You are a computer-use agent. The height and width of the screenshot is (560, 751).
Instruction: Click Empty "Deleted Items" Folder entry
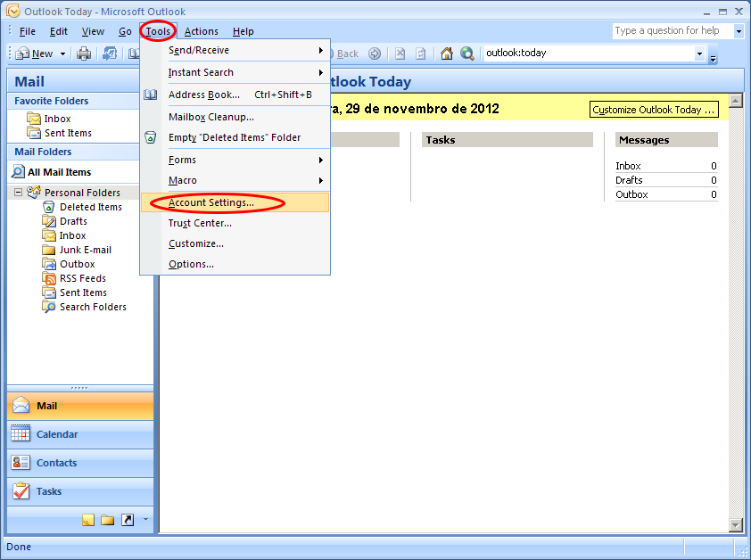[x=235, y=137]
